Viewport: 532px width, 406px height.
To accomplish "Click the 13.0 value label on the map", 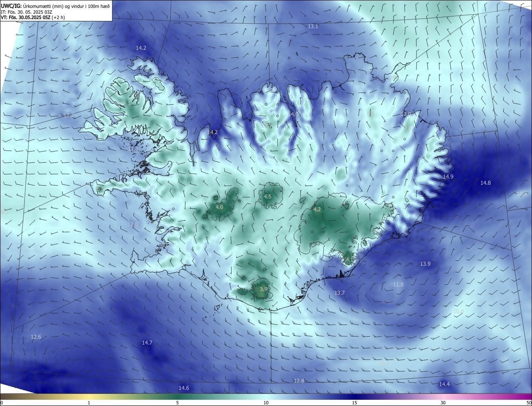I will click(406, 114).
